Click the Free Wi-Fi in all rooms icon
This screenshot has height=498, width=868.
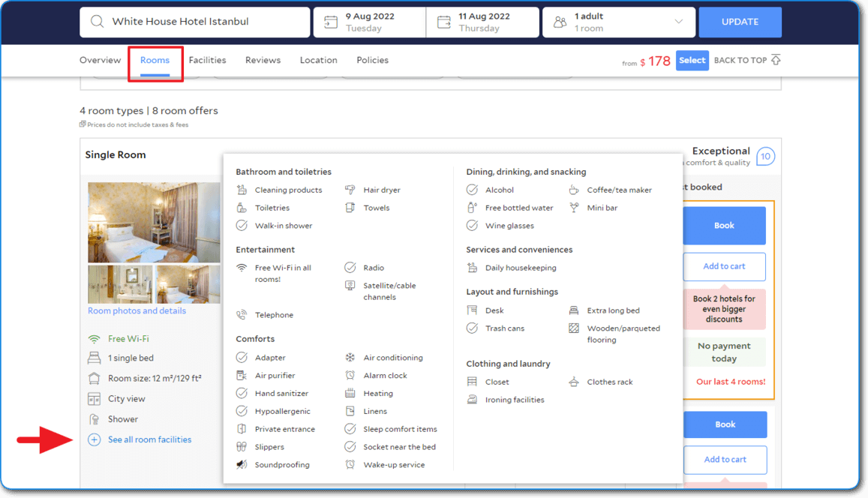point(242,268)
